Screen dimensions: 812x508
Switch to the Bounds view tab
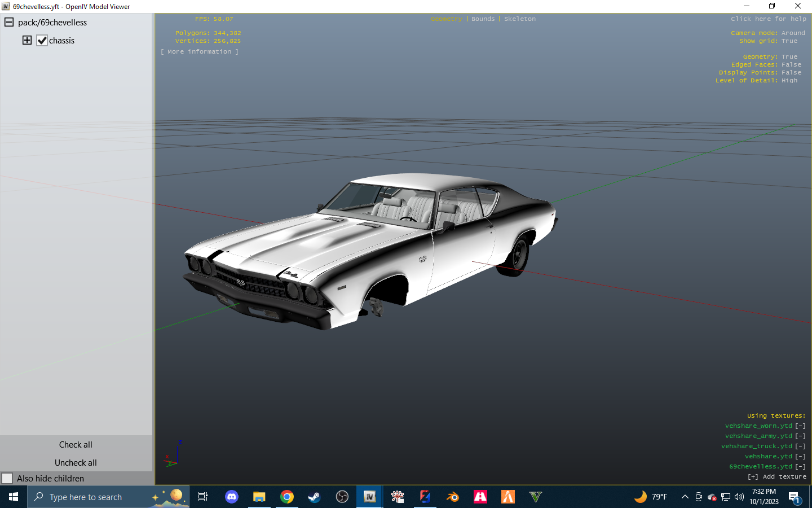click(483, 19)
